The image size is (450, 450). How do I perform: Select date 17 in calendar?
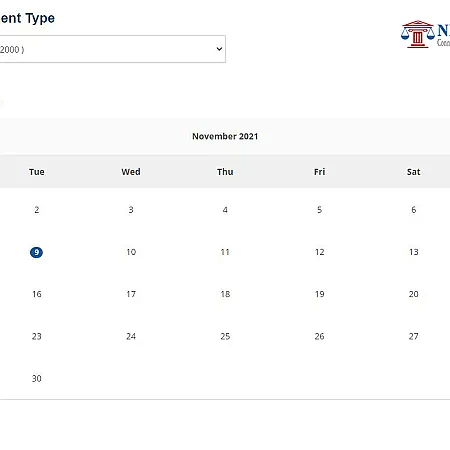131,294
